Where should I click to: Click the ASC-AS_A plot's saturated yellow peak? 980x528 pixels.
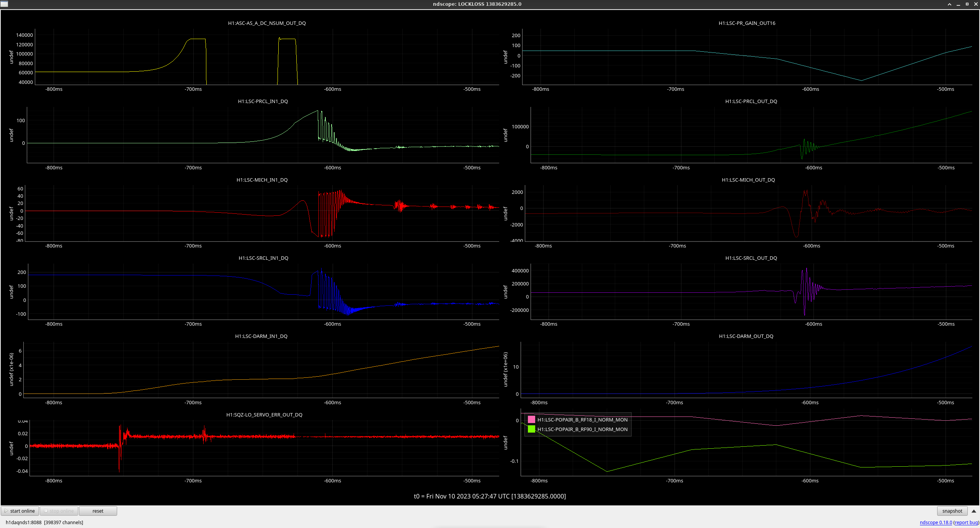(x=198, y=39)
